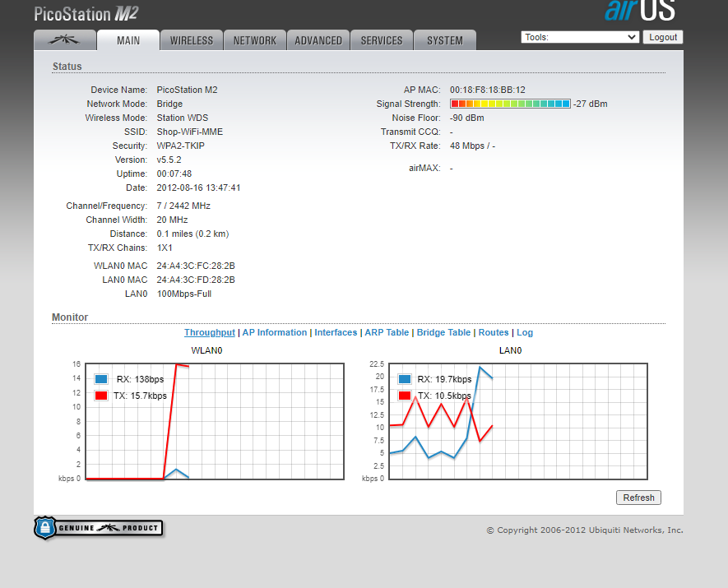Click the Network Mode value Bridge
This screenshot has height=588, width=728.
click(x=169, y=104)
